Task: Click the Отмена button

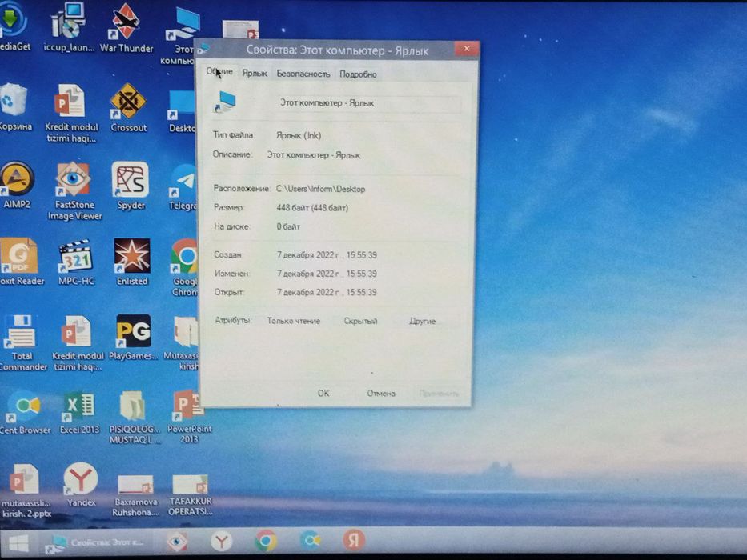Action: [380, 394]
